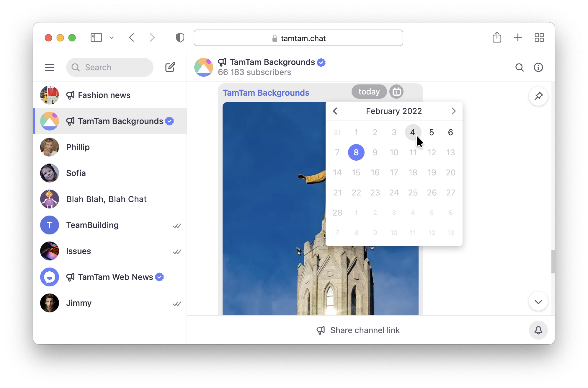Toggle channel notifications bell
The width and height of the screenshot is (588, 388).
[x=538, y=330]
